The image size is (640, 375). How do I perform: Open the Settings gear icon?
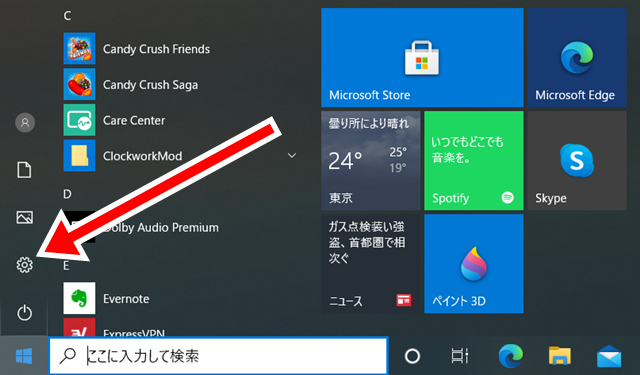[x=24, y=265]
